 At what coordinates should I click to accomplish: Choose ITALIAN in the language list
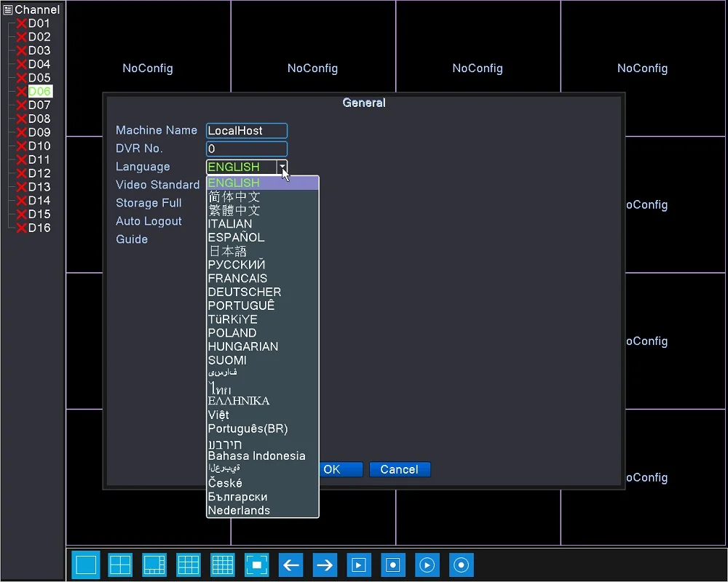point(262,223)
